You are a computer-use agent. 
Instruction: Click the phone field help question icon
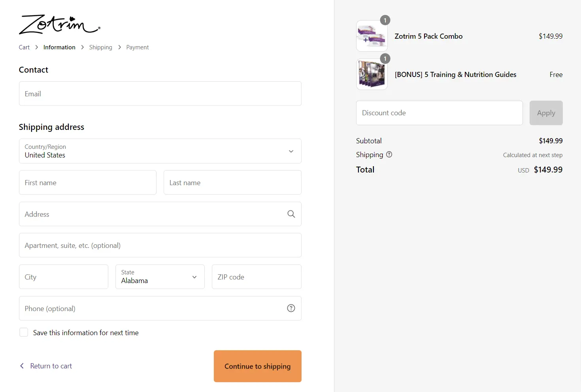tap(291, 308)
